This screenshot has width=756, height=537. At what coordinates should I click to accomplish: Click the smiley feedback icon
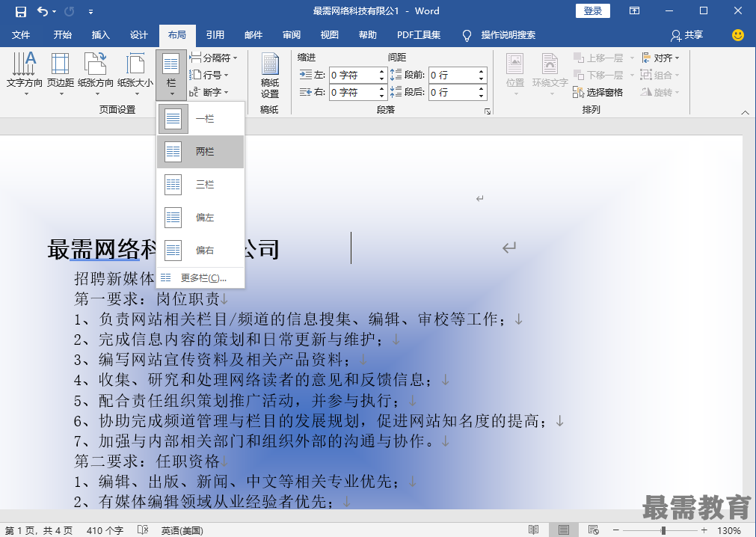point(737,35)
